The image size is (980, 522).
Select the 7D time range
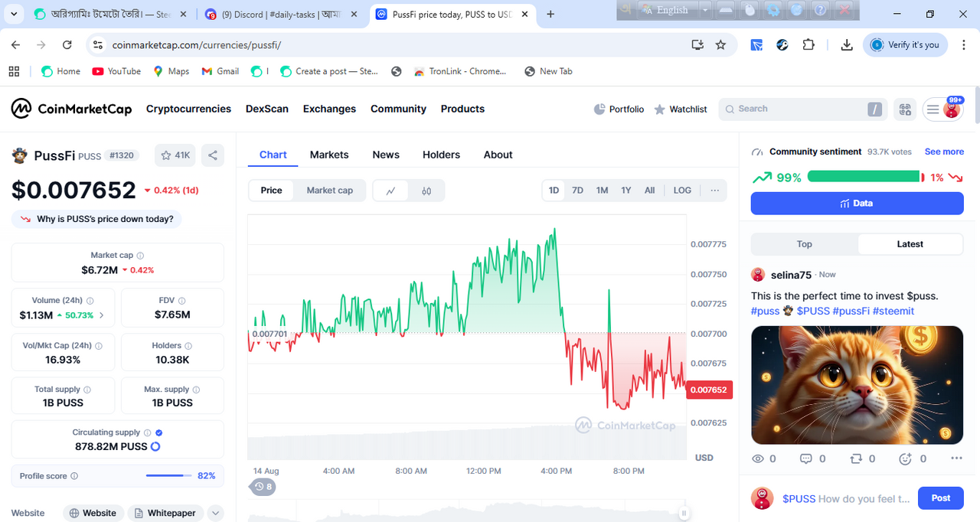(578, 191)
